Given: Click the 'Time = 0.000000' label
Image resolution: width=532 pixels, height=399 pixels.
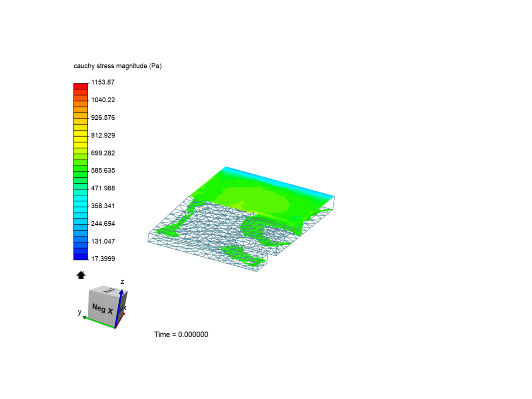Looking at the screenshot, I should (x=181, y=334).
